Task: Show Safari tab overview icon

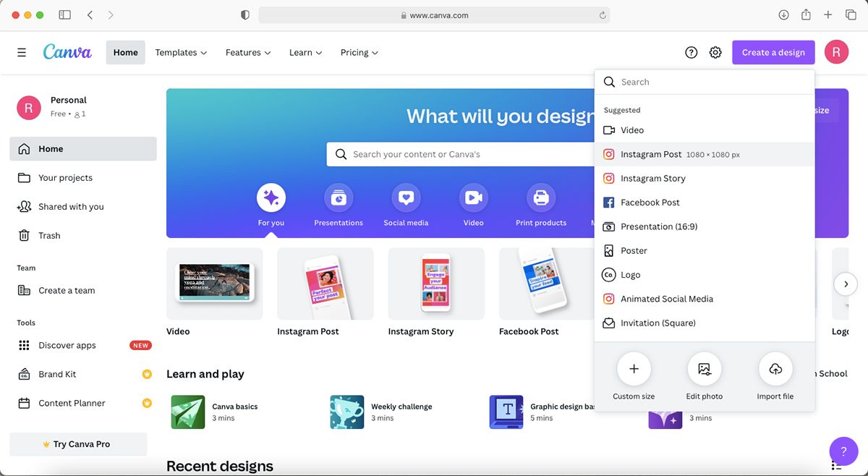Action: point(851,14)
